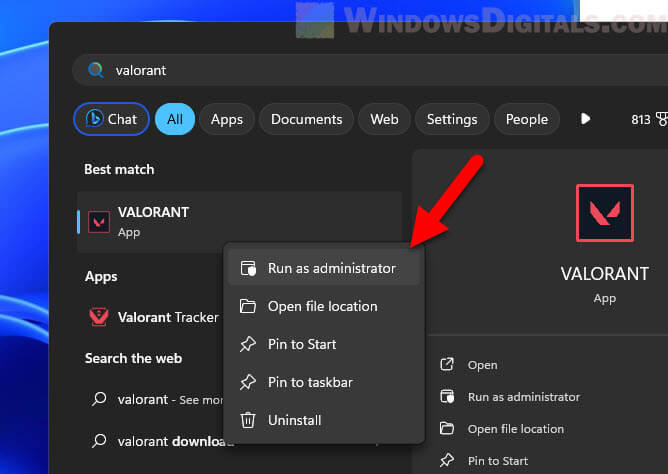
Task: Click the Best match heading
Action: (119, 169)
